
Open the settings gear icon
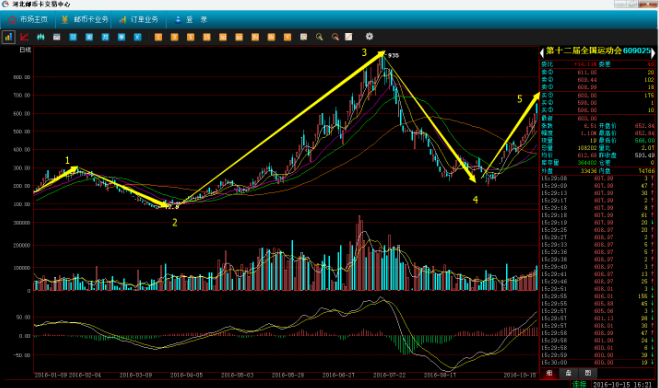pyautogui.click(x=369, y=37)
